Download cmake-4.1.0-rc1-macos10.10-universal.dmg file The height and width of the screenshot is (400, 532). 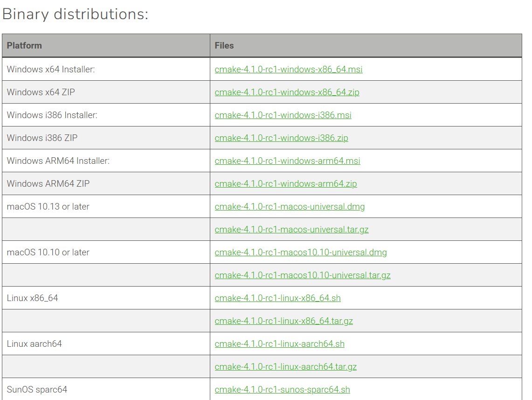coord(301,253)
